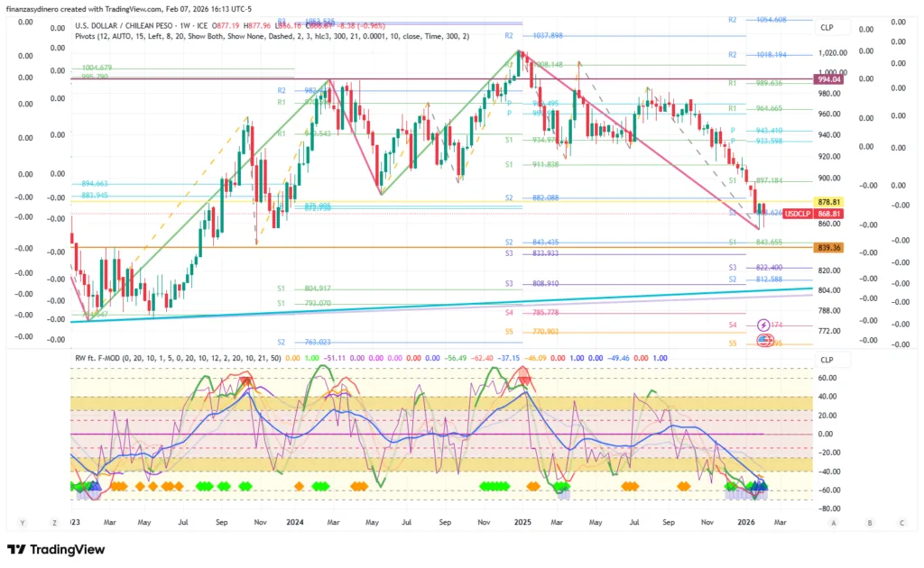The width and height of the screenshot is (924, 568).
Task: Click the 2025 label on time axis
Action: tap(522, 522)
